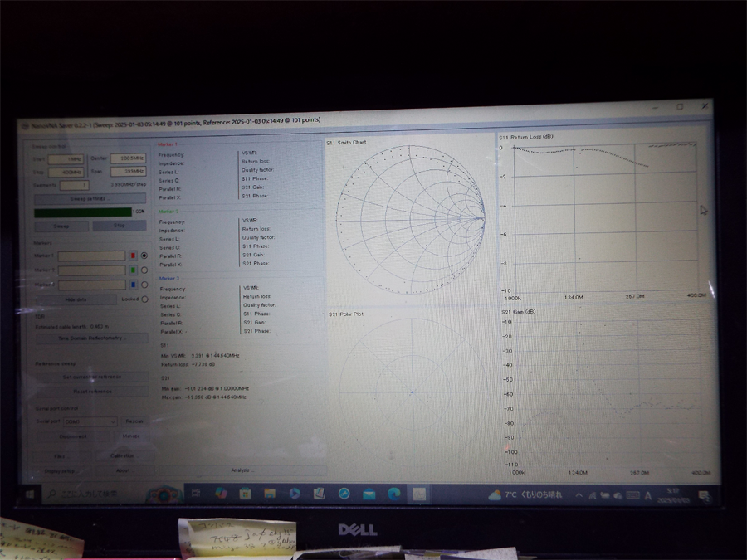The height and width of the screenshot is (560, 747).
Task: Open the Mail app on taskbar
Action: 369,494
